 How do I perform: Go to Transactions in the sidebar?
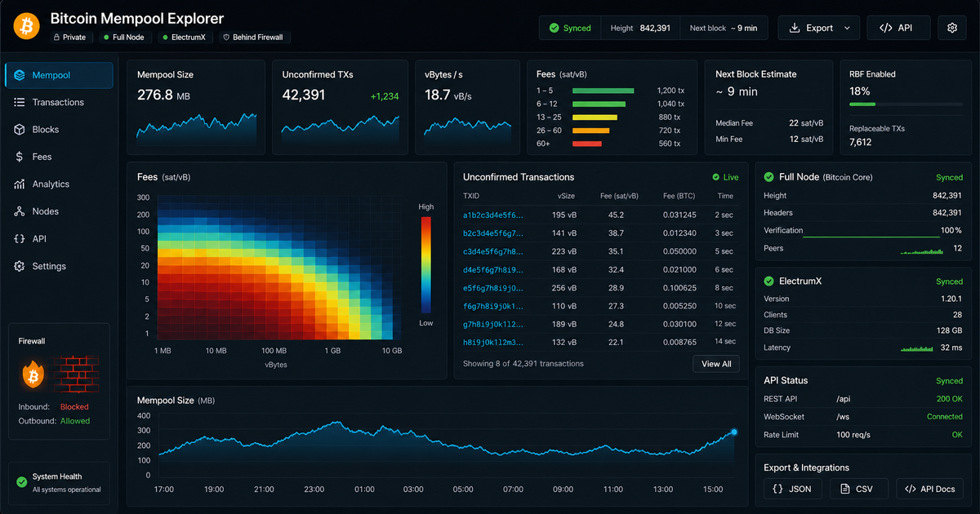point(59,102)
